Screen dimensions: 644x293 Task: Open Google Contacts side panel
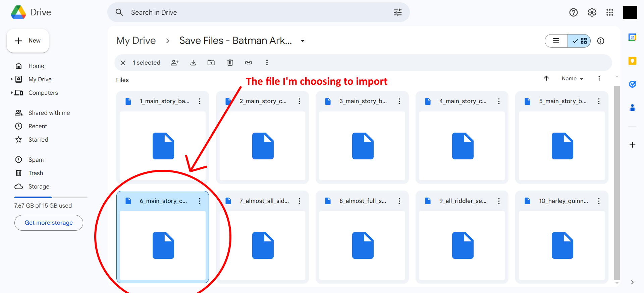pyautogui.click(x=632, y=107)
